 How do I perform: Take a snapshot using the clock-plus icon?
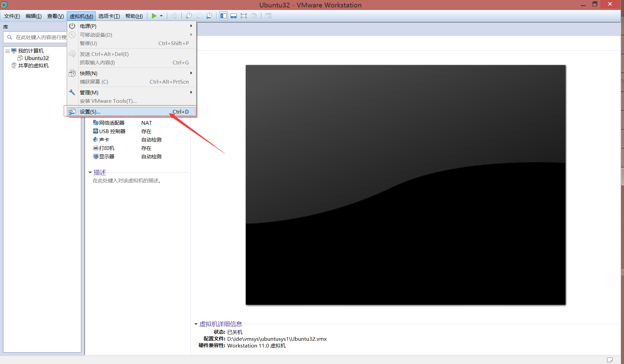(189, 16)
